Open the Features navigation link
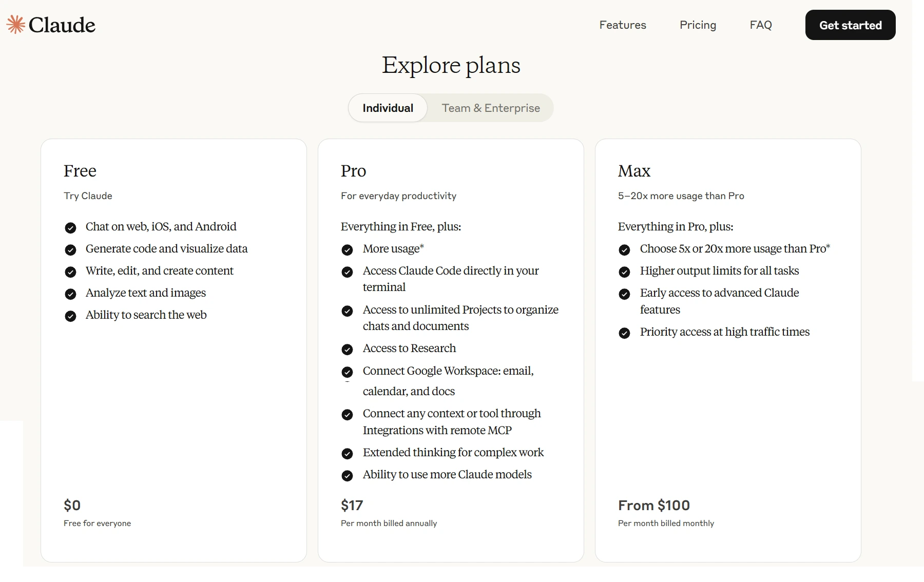924x582 pixels. pyautogui.click(x=622, y=25)
